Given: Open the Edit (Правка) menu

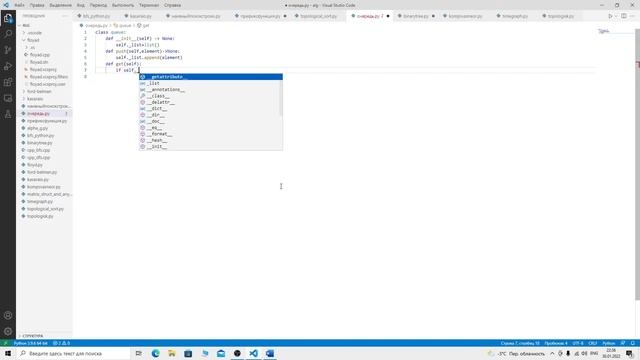Looking at the screenshot, I should [37, 5].
